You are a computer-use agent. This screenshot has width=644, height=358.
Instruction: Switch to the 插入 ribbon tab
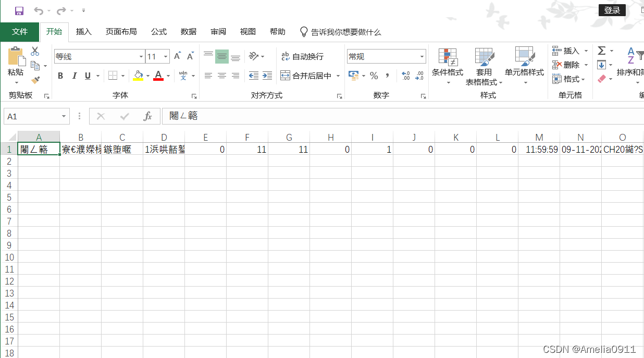[83, 32]
